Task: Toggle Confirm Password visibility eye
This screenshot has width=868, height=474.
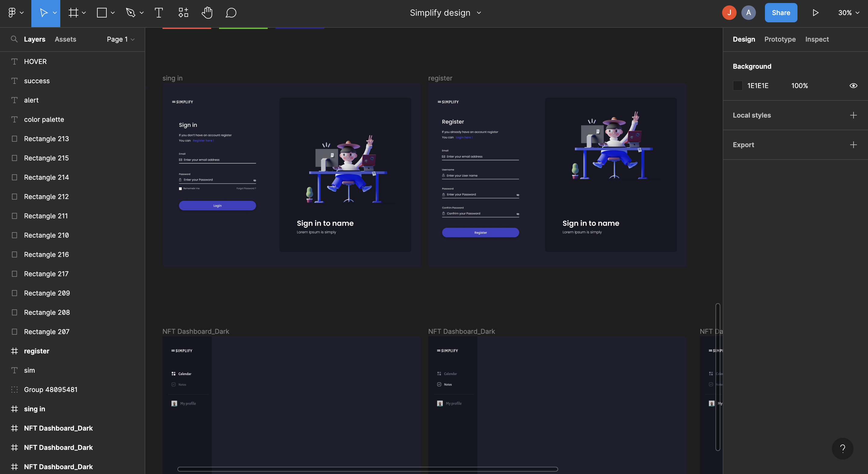Action: click(517, 214)
